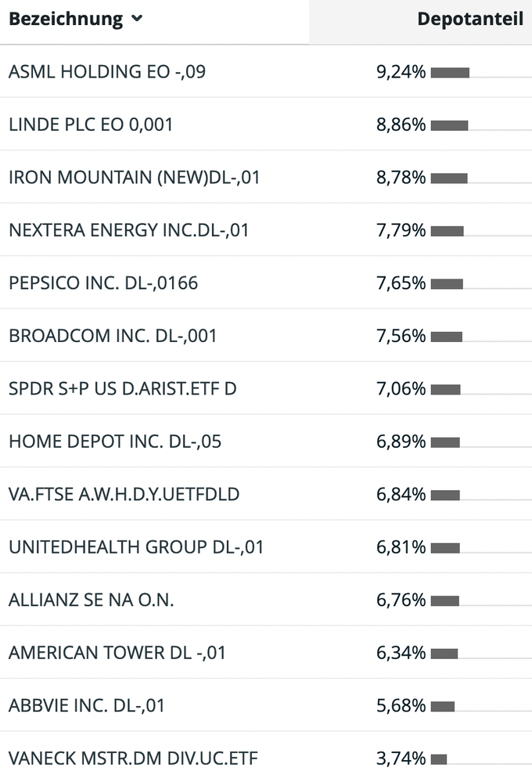Click the ALLIANZ SE NA O.N. holding
Viewport: 532px width, 782px height.
click(92, 600)
